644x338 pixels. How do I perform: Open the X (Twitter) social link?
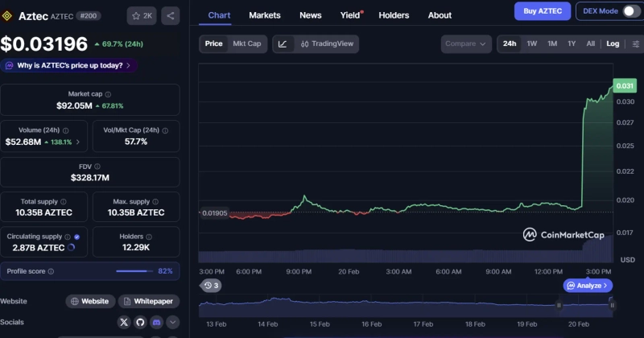click(123, 322)
